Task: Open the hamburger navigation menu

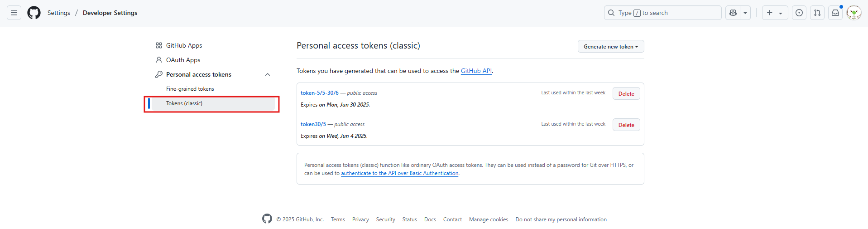Action: [x=14, y=13]
